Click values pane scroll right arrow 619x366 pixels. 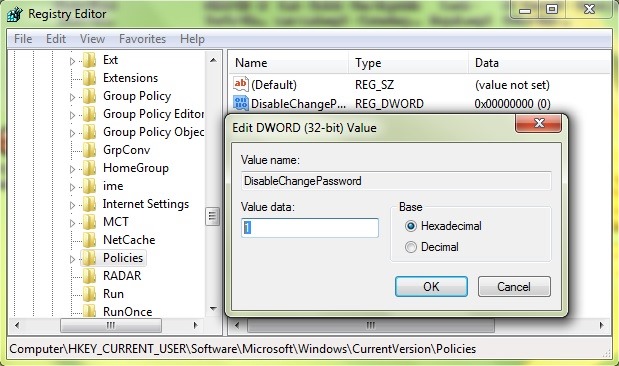602,326
